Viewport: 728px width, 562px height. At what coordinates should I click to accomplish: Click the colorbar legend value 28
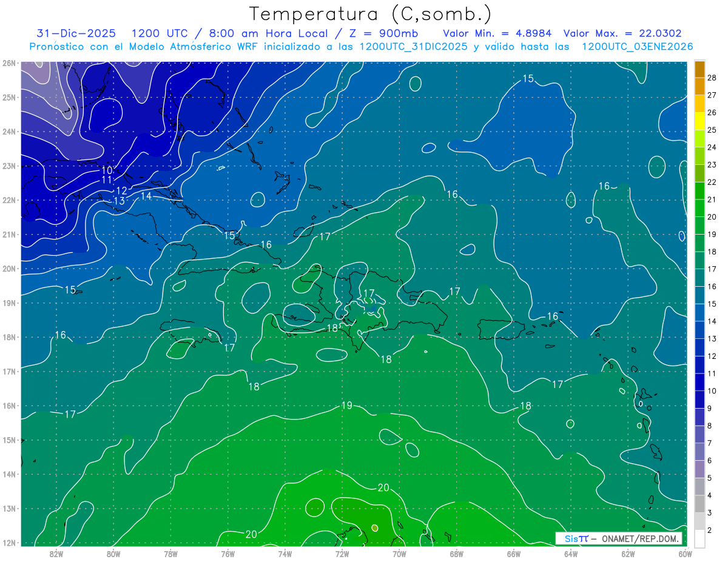[x=712, y=78]
